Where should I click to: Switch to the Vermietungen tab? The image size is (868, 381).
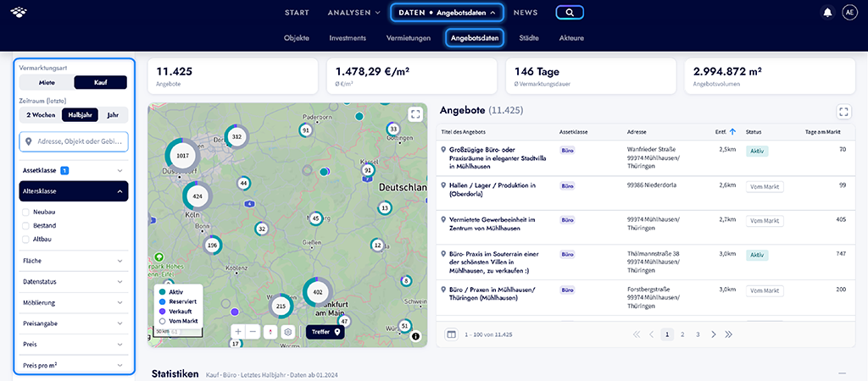(x=408, y=38)
